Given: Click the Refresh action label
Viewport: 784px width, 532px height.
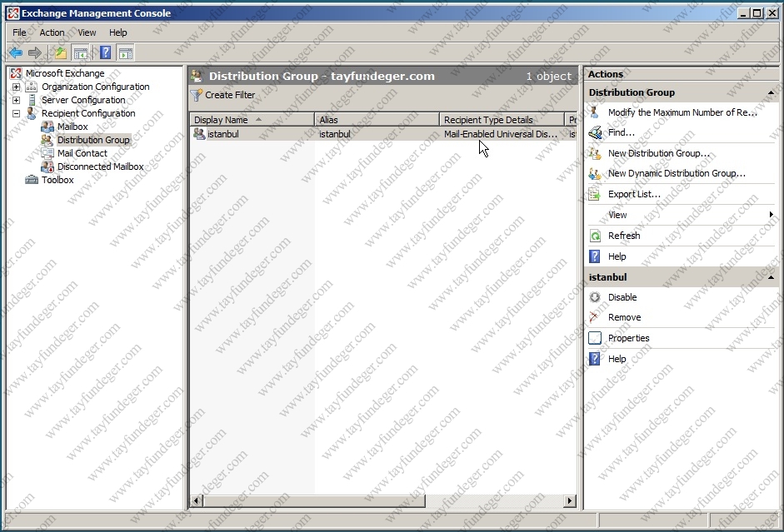Looking at the screenshot, I should [x=624, y=236].
